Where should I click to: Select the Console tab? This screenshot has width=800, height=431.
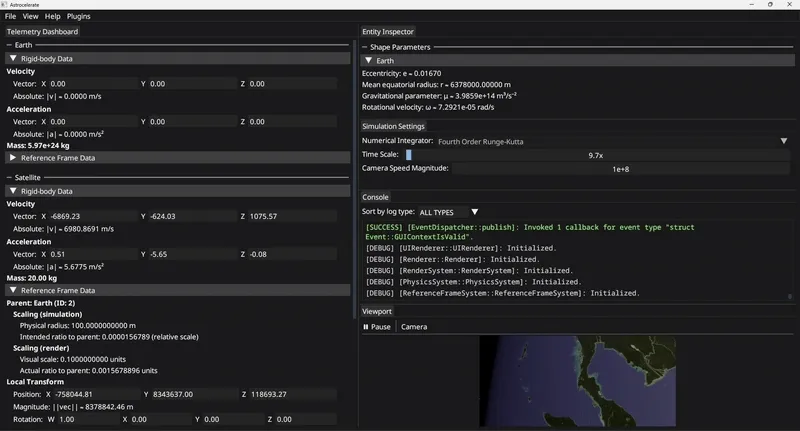375,197
